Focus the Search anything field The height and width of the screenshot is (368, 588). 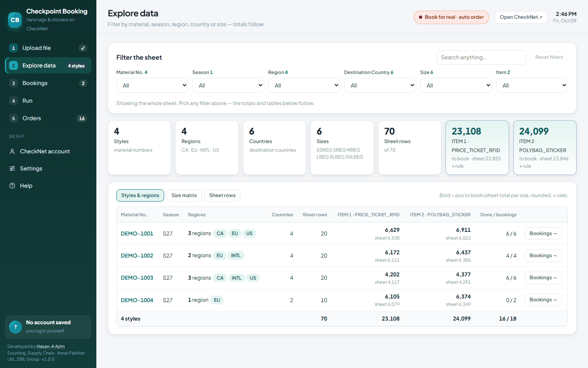click(481, 57)
